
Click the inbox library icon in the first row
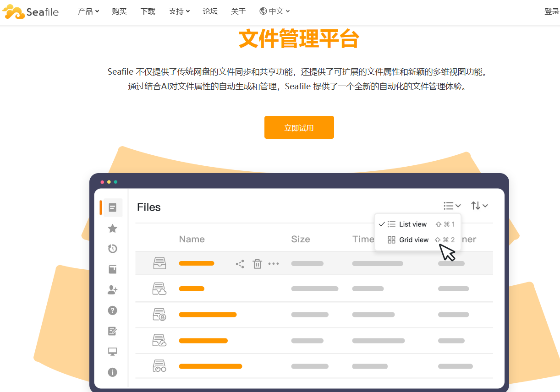159,263
